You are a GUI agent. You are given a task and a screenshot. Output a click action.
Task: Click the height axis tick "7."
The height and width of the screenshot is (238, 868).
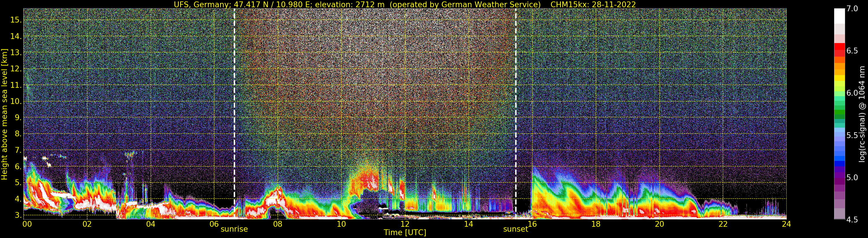click(18, 150)
